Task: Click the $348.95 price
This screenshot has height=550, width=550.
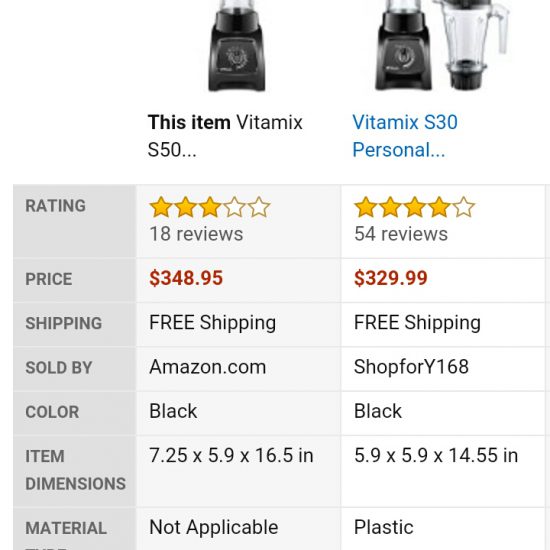Action: pyautogui.click(x=186, y=278)
